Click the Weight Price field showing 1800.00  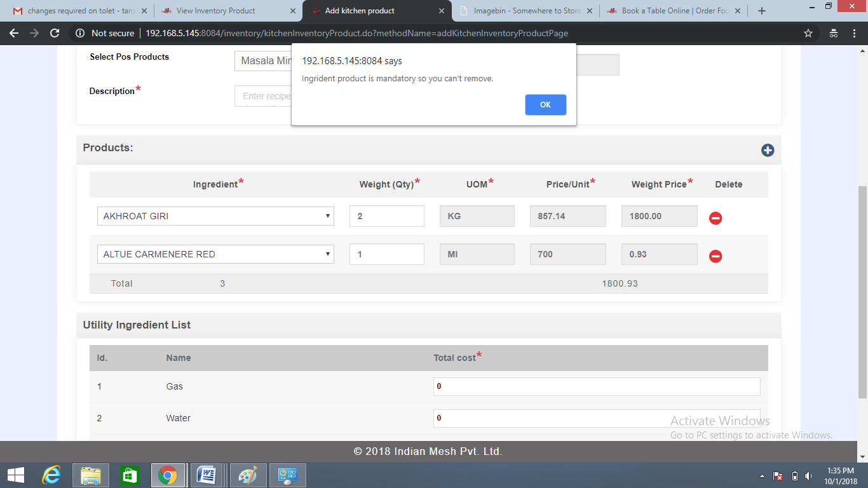click(660, 216)
